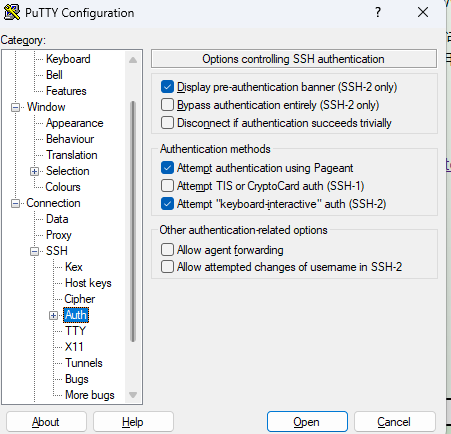Viewport: 451px width, 434px height.
Task: Click the About button
Action: click(46, 422)
